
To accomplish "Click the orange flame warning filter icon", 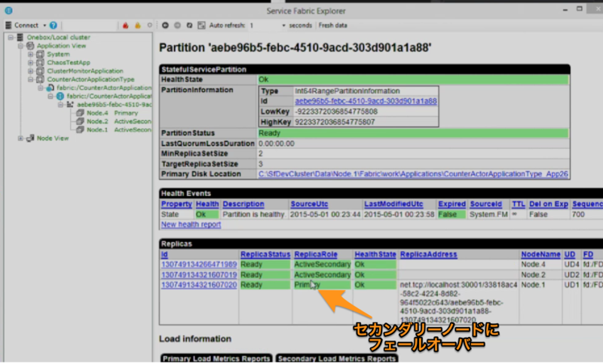I will tap(138, 26).
